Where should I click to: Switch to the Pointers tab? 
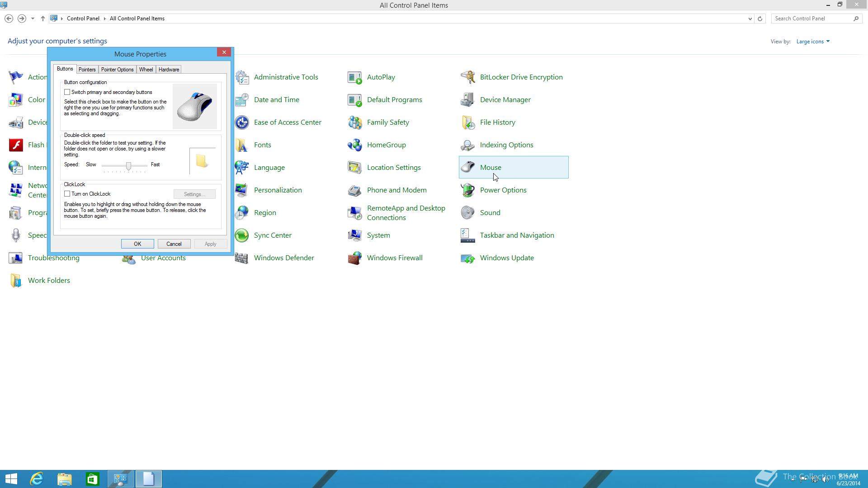click(87, 70)
